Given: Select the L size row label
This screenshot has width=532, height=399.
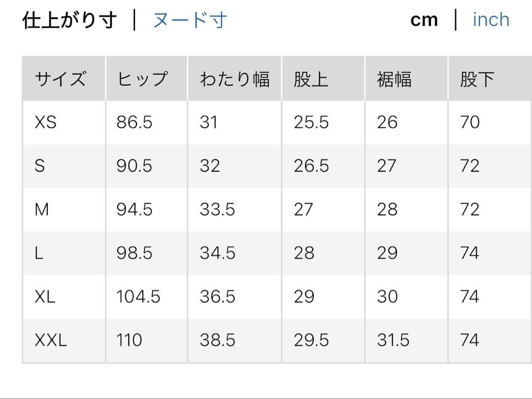Looking at the screenshot, I should coord(39,253).
